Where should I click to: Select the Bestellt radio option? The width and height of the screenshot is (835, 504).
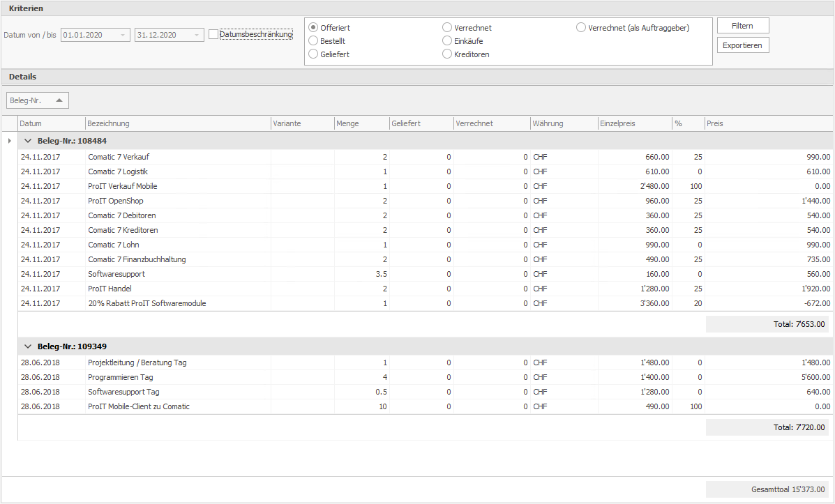[314, 41]
